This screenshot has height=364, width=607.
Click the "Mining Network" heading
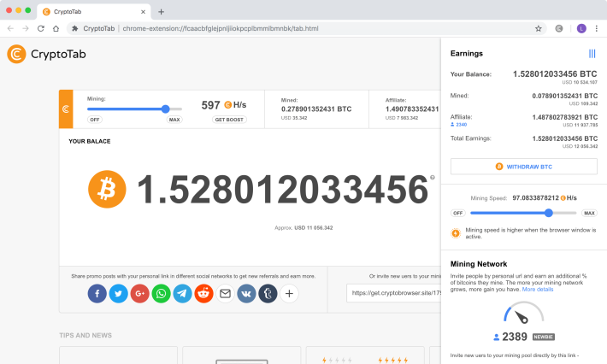(479, 264)
